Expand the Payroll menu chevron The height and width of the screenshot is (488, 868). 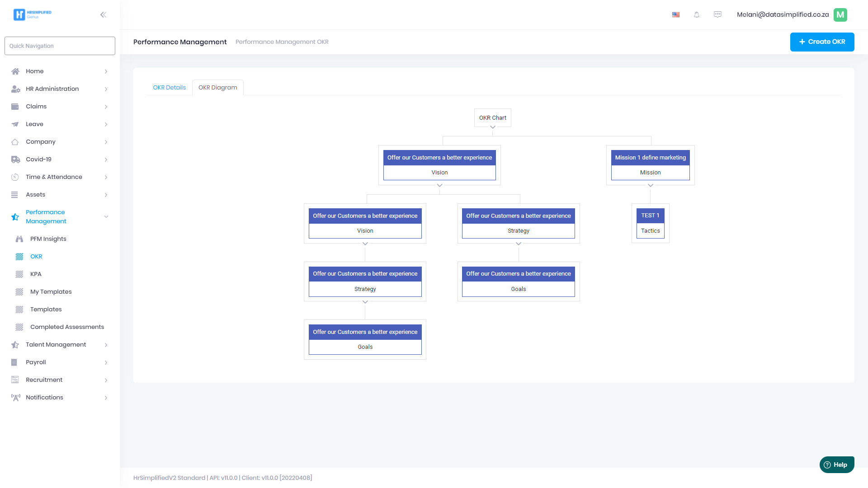coord(106,362)
